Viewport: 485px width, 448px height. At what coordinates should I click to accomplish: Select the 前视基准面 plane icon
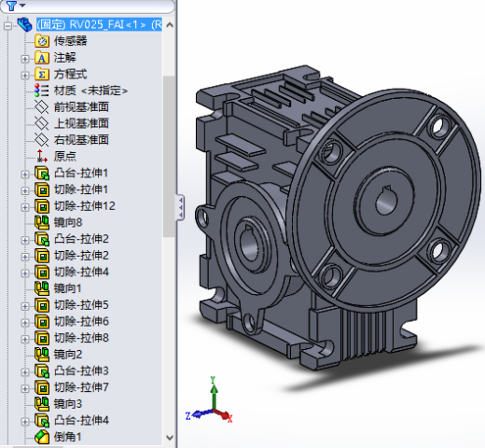(42, 107)
